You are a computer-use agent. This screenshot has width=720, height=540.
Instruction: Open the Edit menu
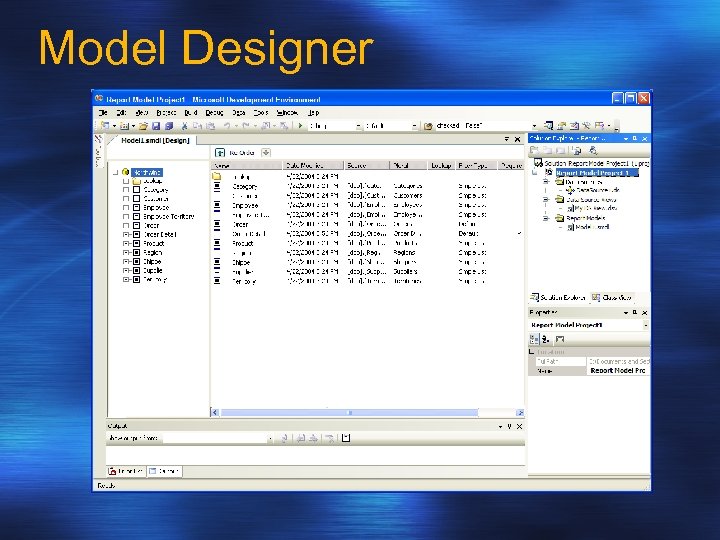coord(121,112)
